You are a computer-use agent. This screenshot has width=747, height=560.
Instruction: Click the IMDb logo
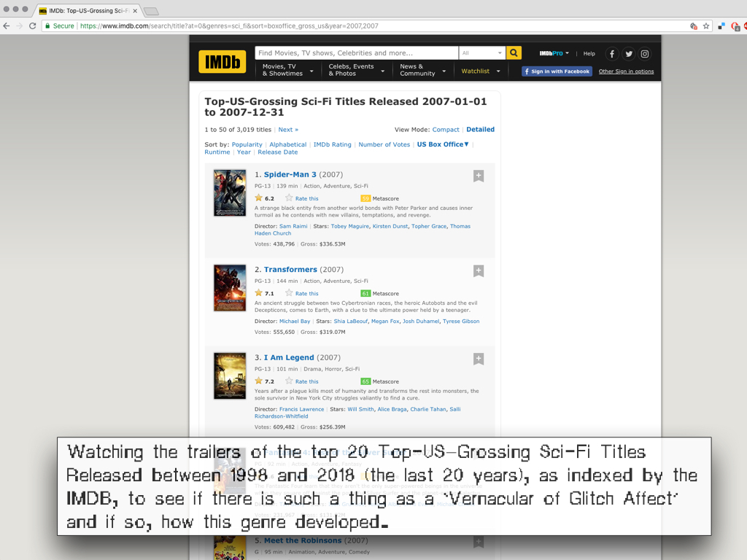pyautogui.click(x=222, y=61)
